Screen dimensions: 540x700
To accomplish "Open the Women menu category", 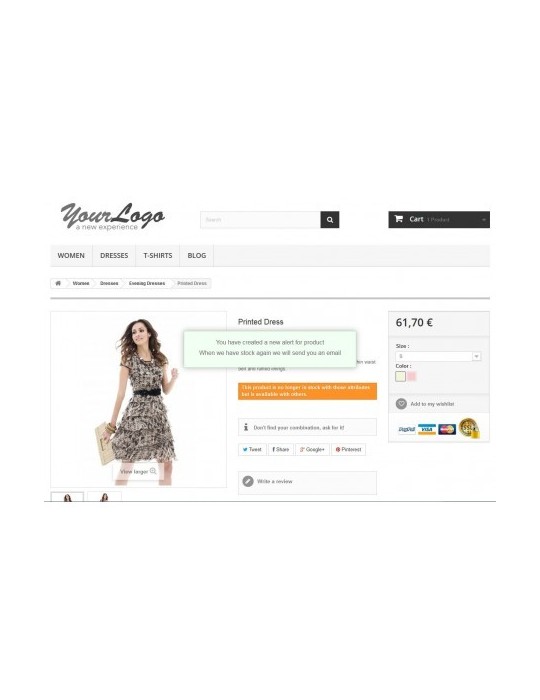I will pos(71,256).
